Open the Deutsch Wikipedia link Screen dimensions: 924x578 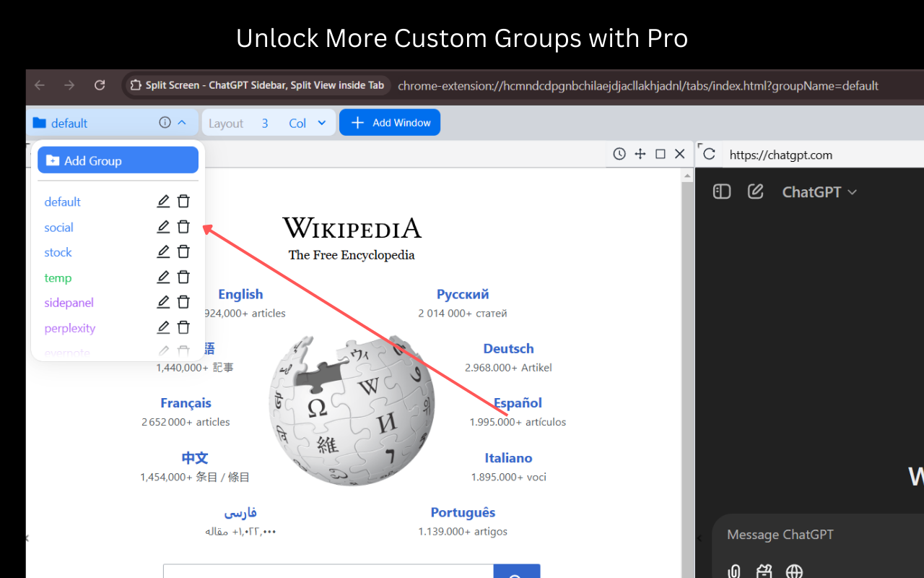pos(508,349)
